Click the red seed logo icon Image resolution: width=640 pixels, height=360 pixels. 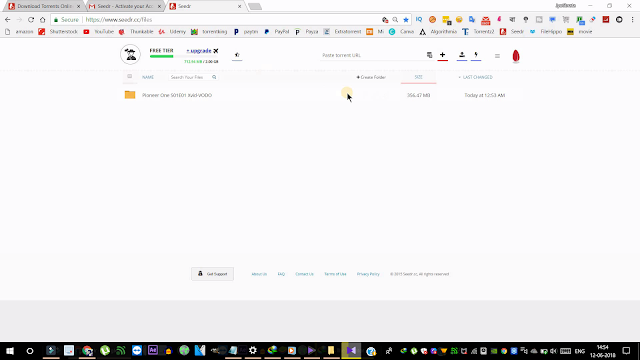click(516, 56)
